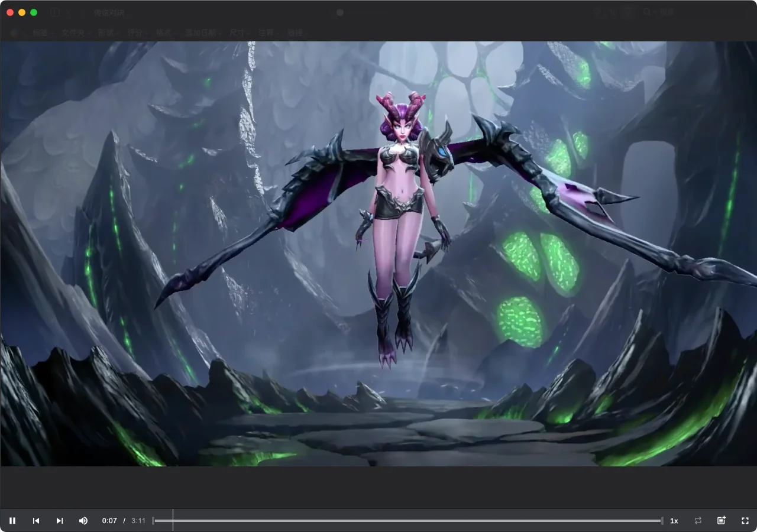Viewport: 757px width, 532px height.
Task: Enter fullscreen mode
Action: point(745,521)
